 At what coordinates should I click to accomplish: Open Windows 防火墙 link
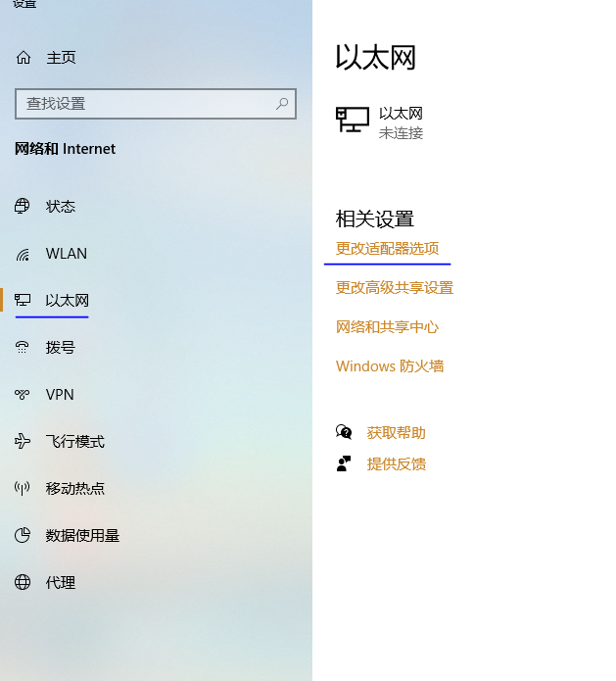[x=390, y=366]
